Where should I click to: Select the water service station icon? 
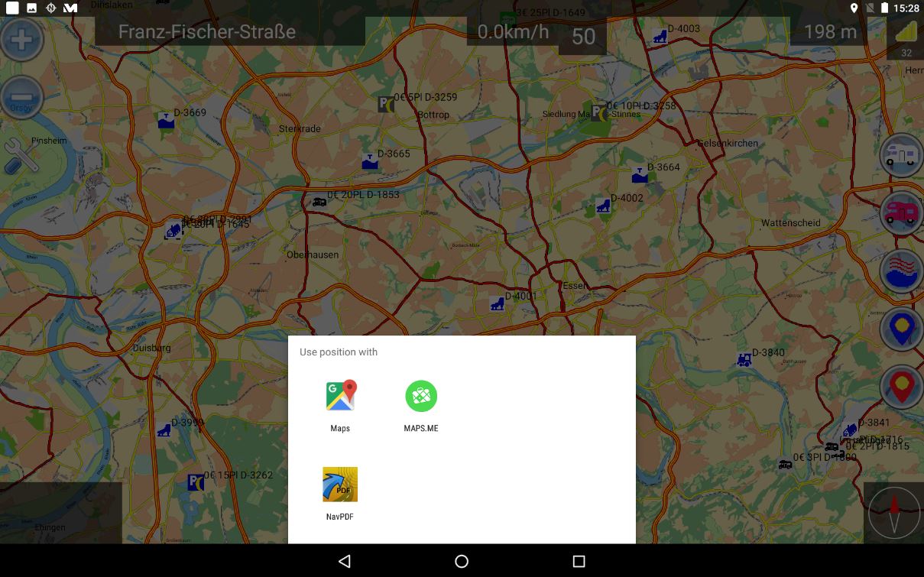click(x=900, y=271)
